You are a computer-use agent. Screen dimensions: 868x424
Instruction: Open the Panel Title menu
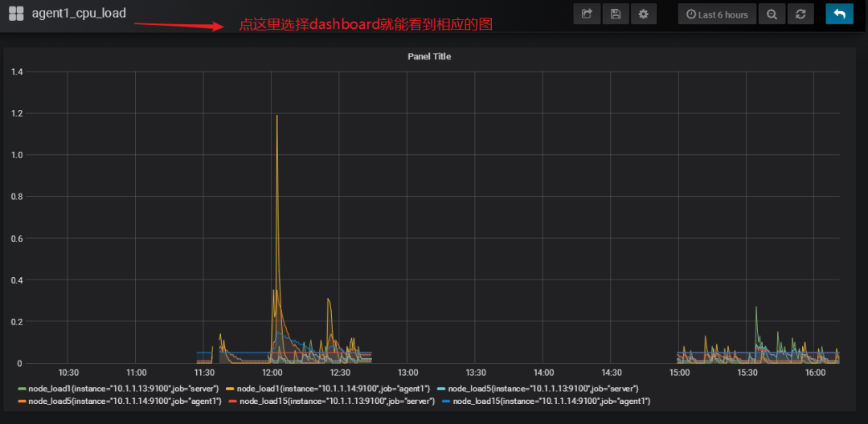click(x=429, y=56)
